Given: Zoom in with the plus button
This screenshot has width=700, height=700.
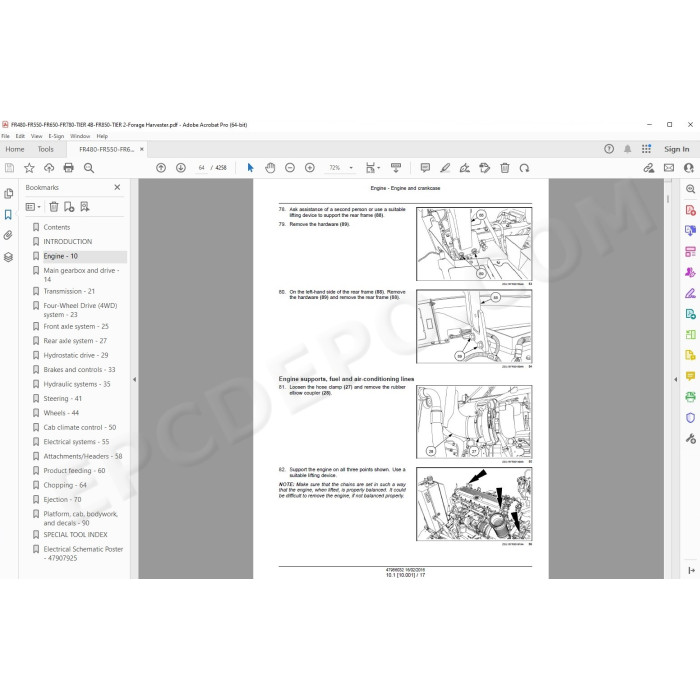Looking at the screenshot, I should click(x=310, y=168).
